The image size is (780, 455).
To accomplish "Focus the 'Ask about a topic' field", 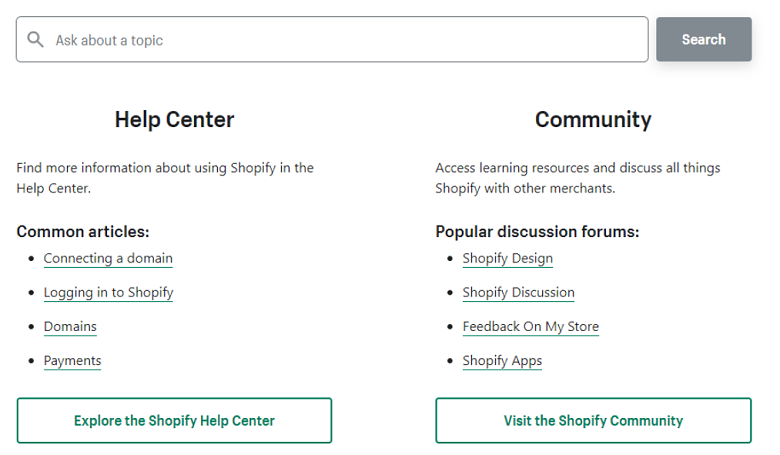I will click(332, 39).
